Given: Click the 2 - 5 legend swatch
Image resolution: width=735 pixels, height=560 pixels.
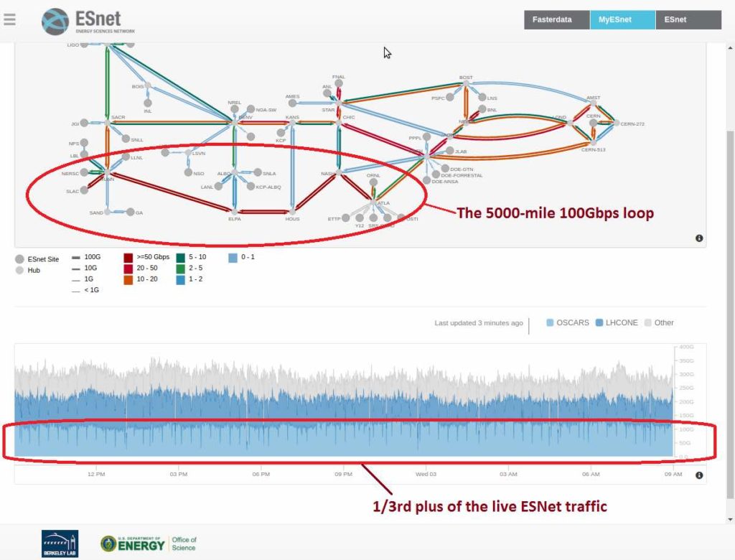Looking at the screenshot, I should tap(180, 269).
